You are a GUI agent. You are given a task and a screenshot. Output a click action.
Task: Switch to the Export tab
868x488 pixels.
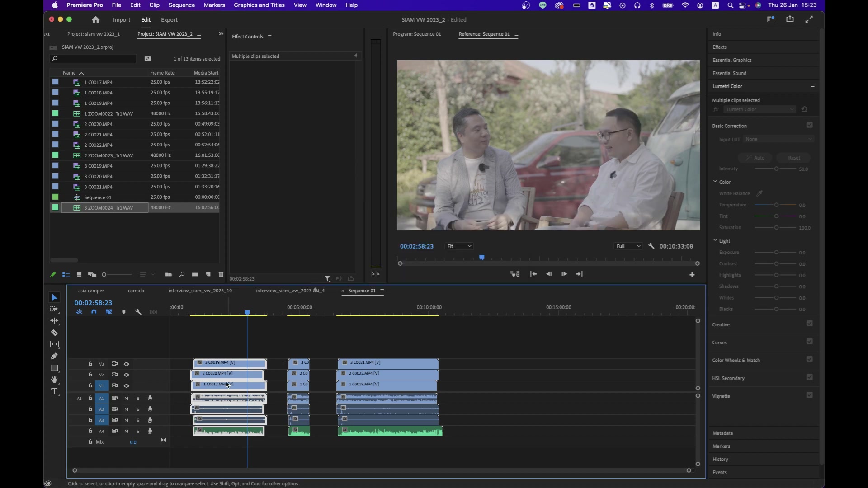point(170,20)
